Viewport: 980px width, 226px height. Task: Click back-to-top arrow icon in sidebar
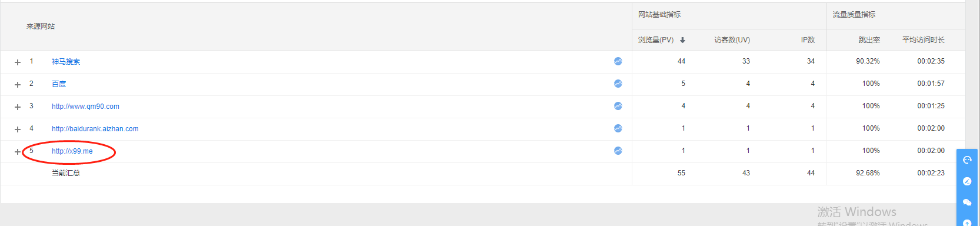pyautogui.click(x=967, y=222)
